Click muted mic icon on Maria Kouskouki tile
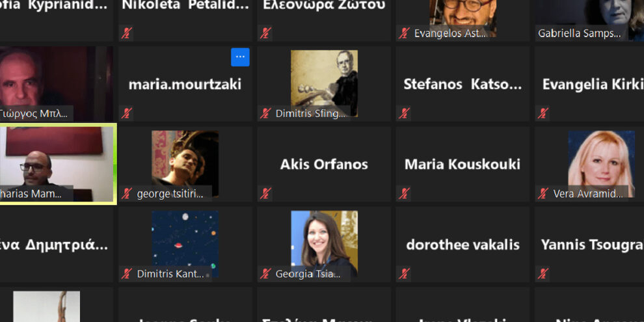The width and height of the screenshot is (644, 322). point(404,193)
